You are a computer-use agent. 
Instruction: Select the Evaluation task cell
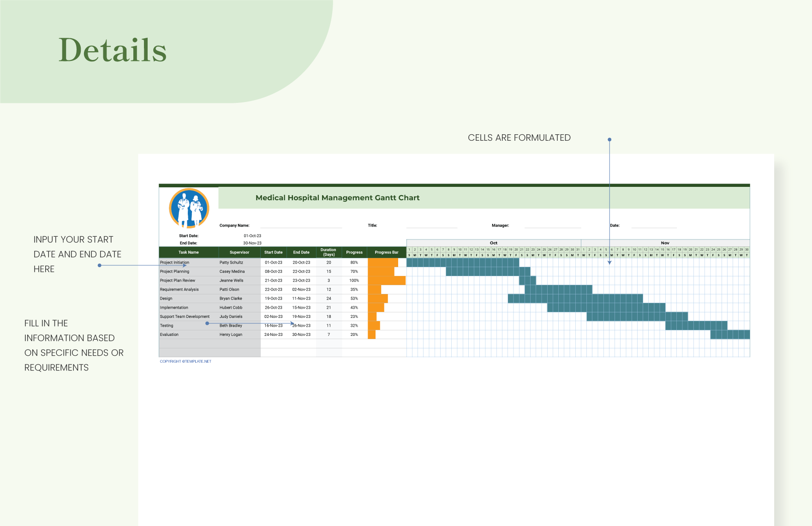point(188,335)
